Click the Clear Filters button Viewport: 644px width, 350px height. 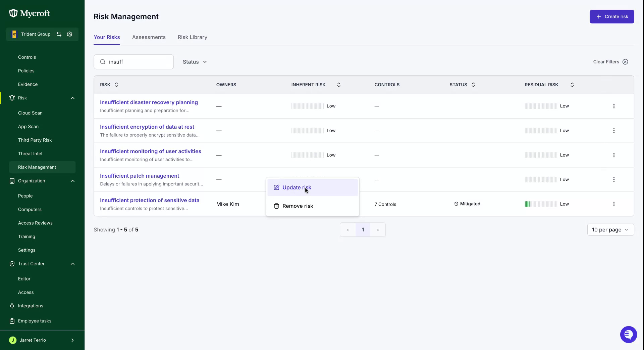pos(610,62)
